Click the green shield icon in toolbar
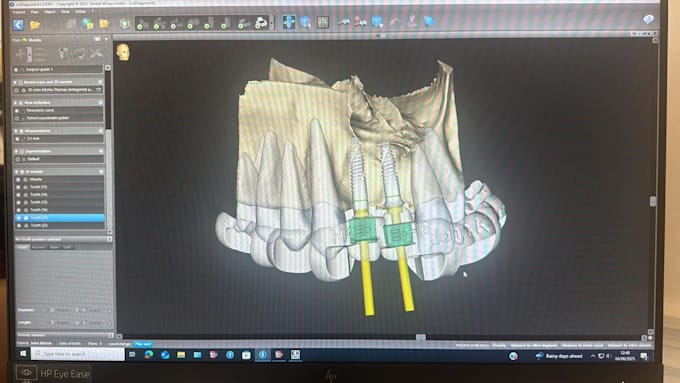Image resolution: width=680 pixels, height=383 pixels. point(124,23)
